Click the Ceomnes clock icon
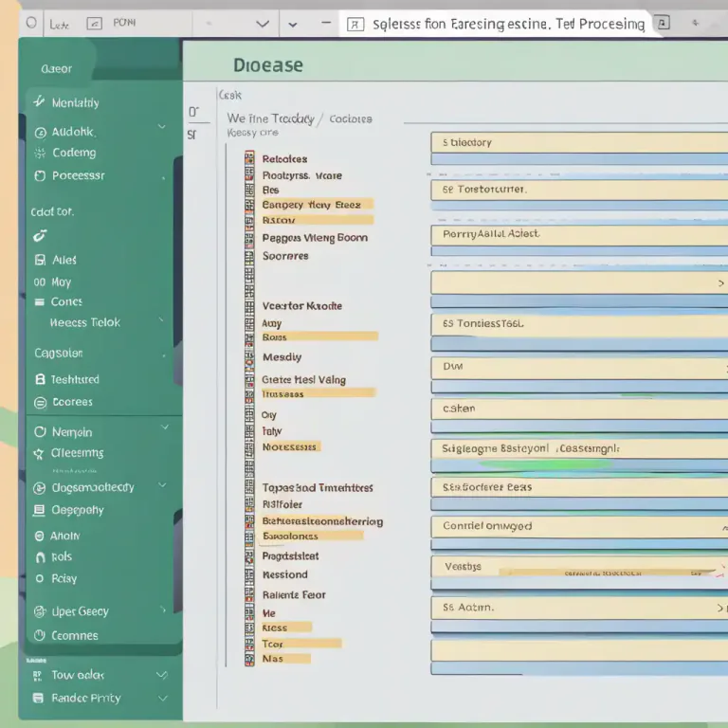 [40, 635]
